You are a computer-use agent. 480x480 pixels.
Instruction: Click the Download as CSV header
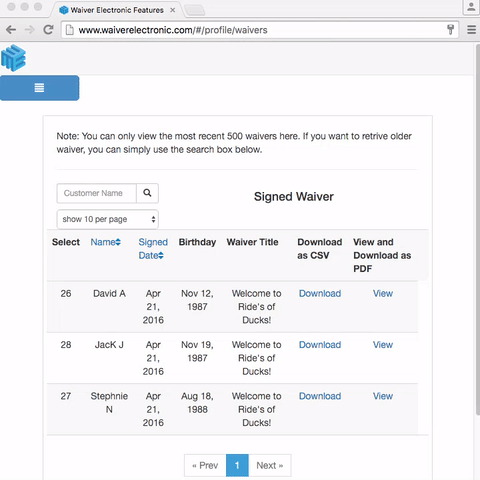coord(320,249)
